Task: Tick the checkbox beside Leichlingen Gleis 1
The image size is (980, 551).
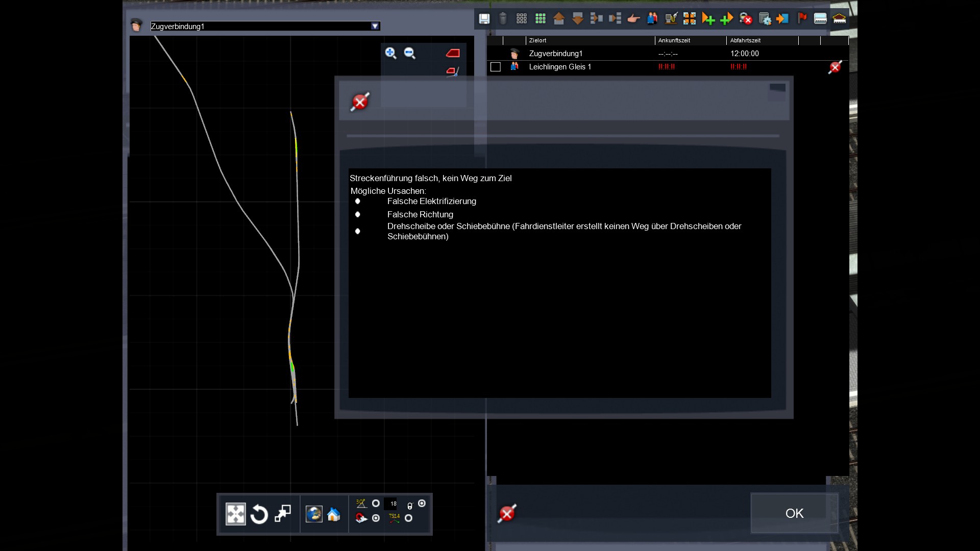Action: [495, 67]
